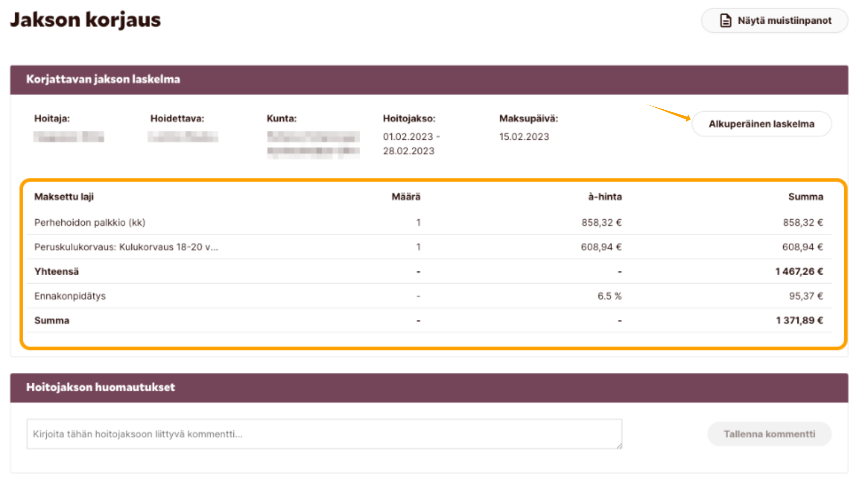Click the Alkuperäinen laskelma button

tap(761, 124)
